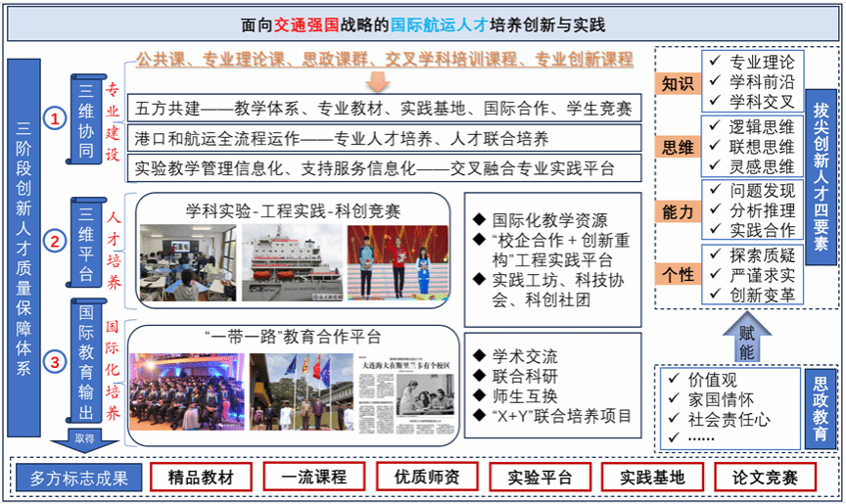Click the 精品教材 box
This screenshot has height=504, width=846.
click(x=203, y=478)
